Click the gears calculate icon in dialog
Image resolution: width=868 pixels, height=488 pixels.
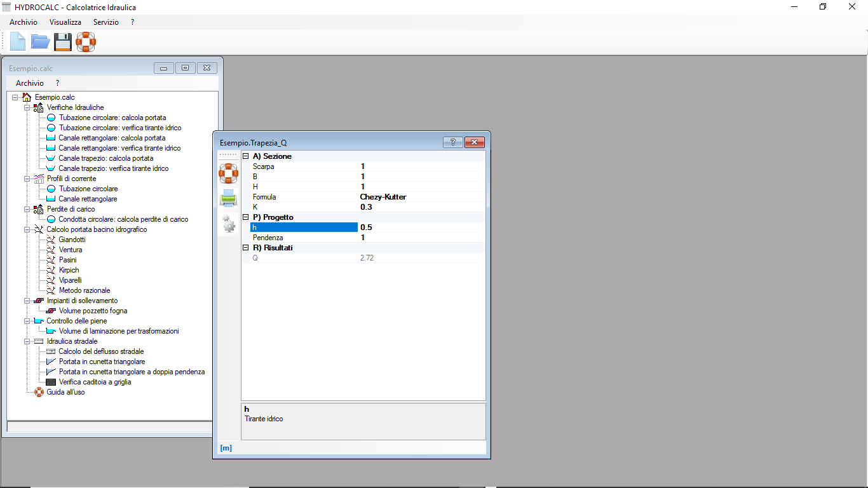coord(228,223)
